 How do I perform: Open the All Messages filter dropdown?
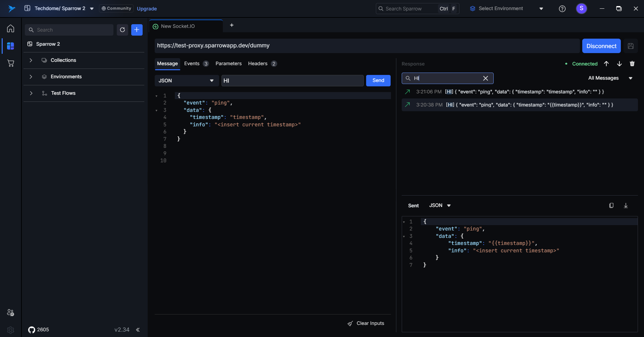(x=610, y=78)
